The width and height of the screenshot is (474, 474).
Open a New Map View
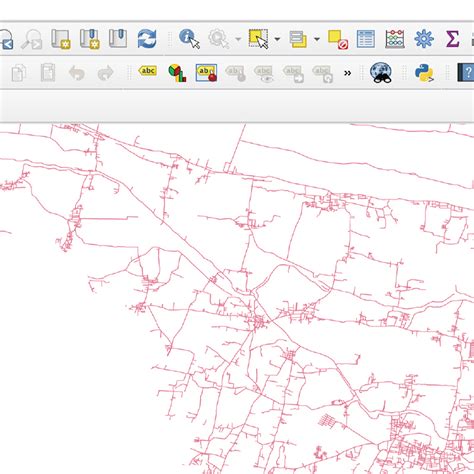[61, 39]
